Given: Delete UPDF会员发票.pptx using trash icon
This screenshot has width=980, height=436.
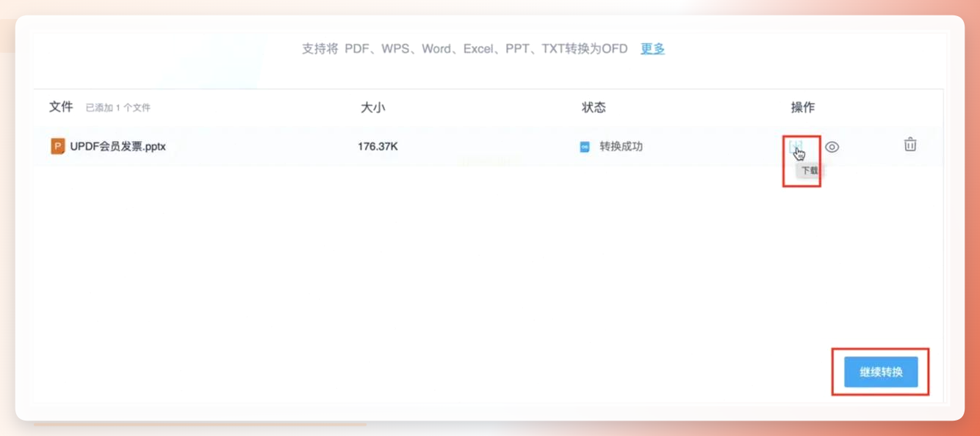Looking at the screenshot, I should click(x=910, y=145).
